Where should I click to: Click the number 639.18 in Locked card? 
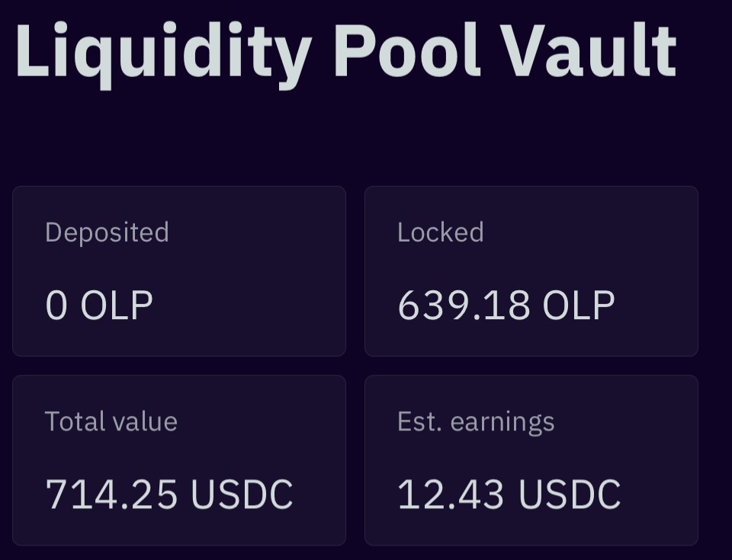pos(464,305)
